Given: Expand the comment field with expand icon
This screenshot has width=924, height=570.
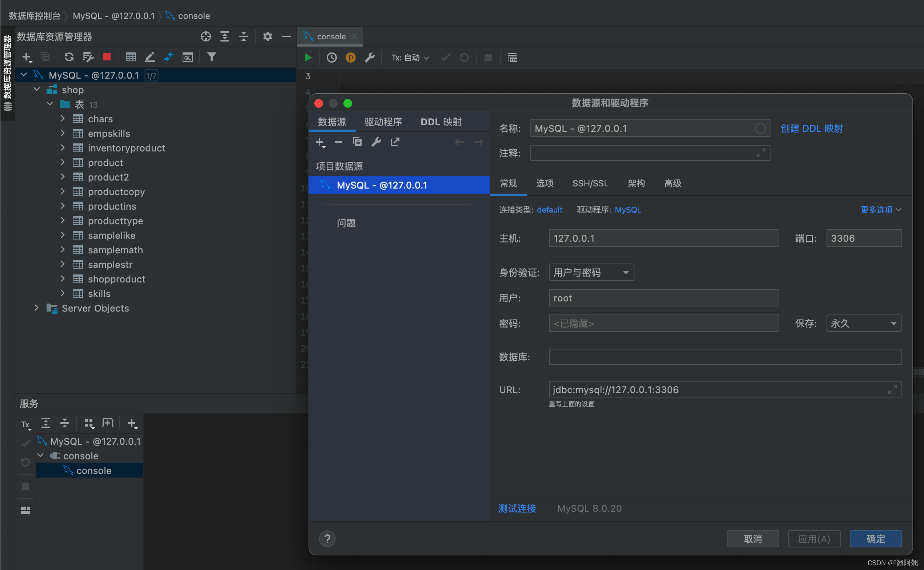Looking at the screenshot, I should pos(761,153).
